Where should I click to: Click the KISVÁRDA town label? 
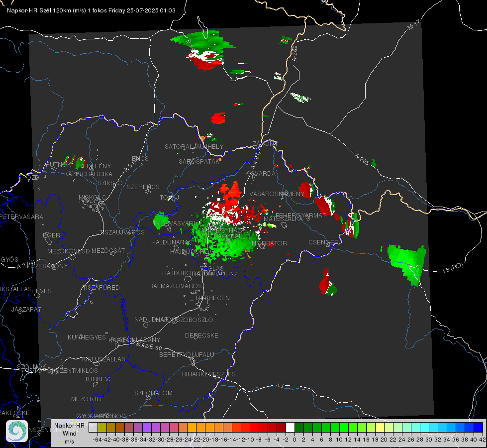(x=260, y=173)
